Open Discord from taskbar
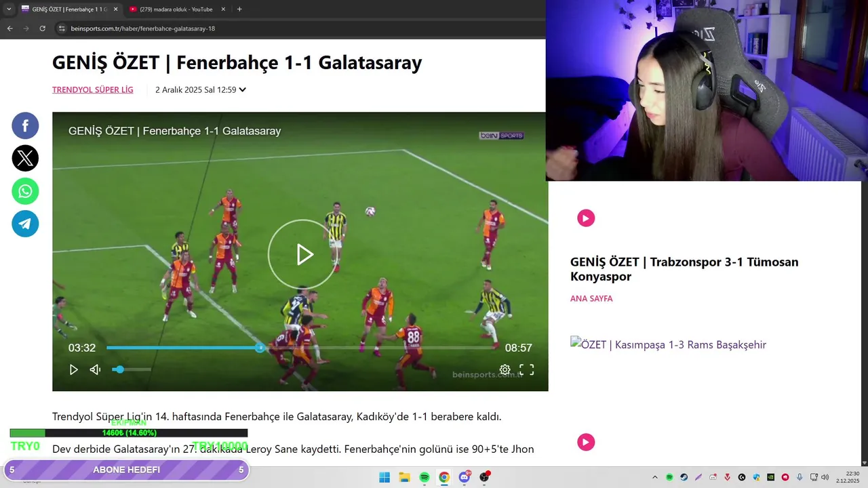Screen dimensions: 868x488 pyautogui.click(x=465, y=477)
